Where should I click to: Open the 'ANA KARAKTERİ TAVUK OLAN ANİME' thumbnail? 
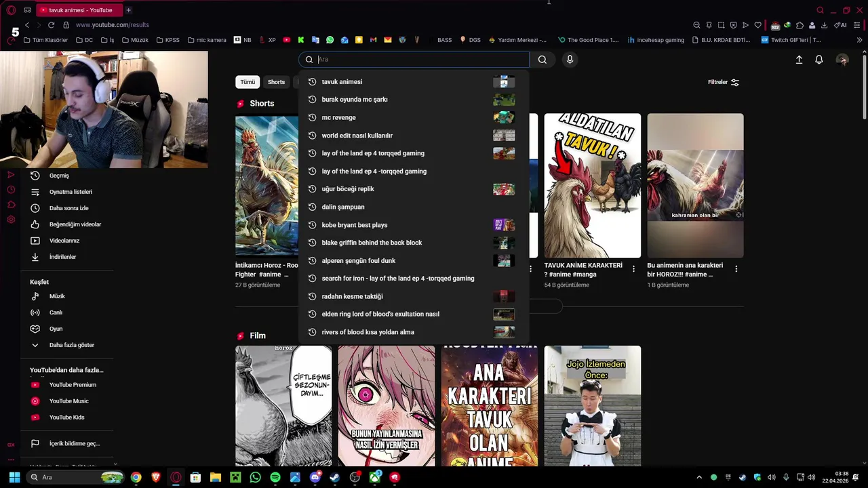(489, 406)
